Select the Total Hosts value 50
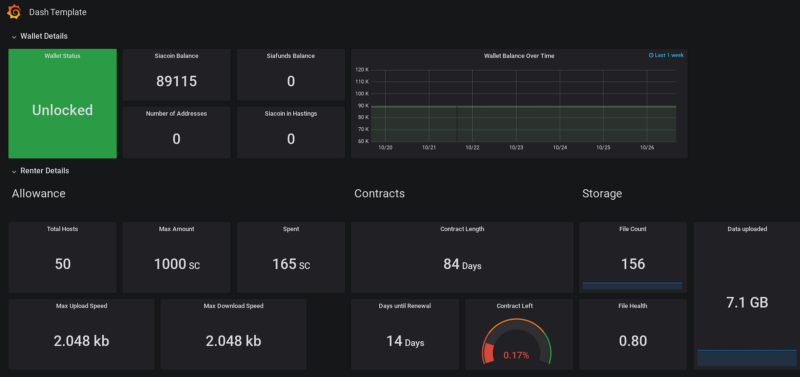This screenshot has height=377, width=800. tap(63, 264)
